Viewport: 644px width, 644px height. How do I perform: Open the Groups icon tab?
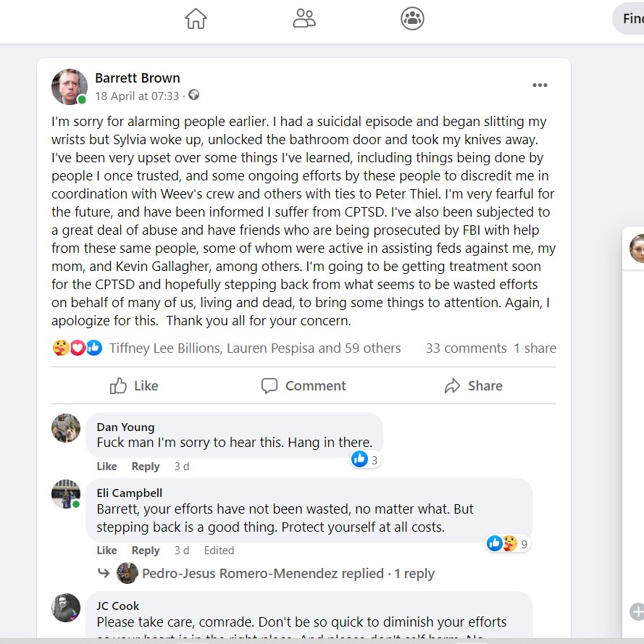point(412,19)
